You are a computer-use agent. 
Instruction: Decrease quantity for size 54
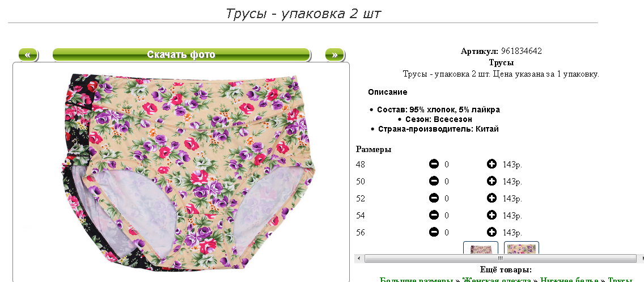click(x=434, y=215)
